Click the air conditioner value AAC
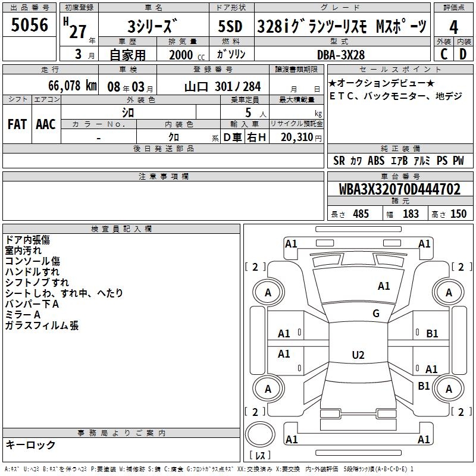 (46, 124)
